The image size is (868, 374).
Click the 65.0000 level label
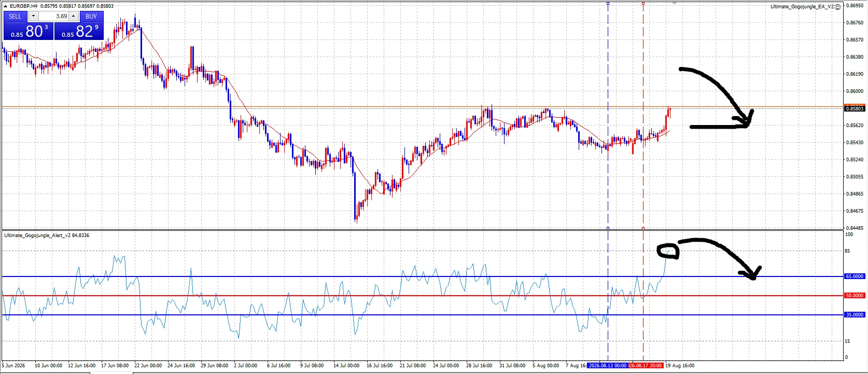point(855,276)
